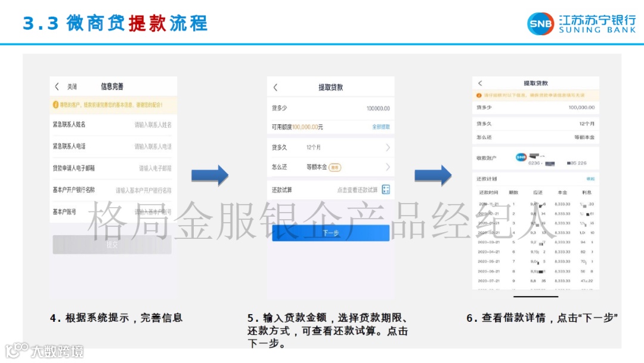Screen dimensions: 644x363
Task: Tap the orange badge next to 等额本金
Action: [335, 167]
